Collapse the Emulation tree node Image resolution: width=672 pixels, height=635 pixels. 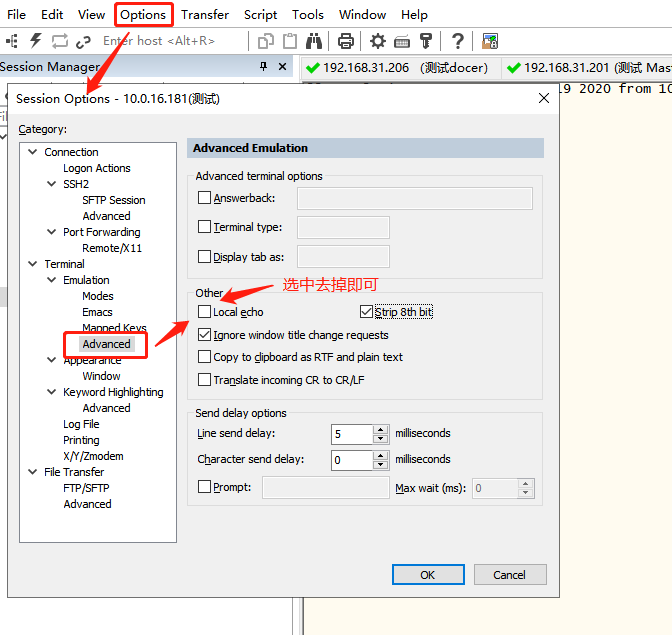(x=51, y=280)
